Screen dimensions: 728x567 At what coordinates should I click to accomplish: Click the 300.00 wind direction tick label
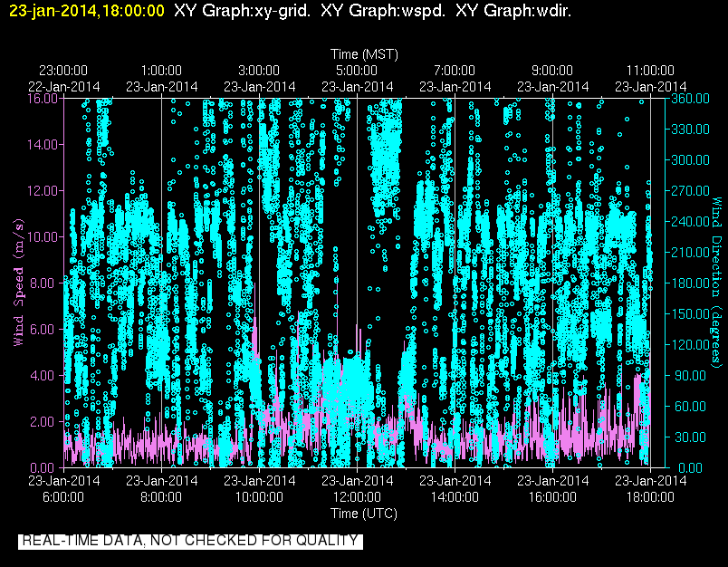(690, 160)
